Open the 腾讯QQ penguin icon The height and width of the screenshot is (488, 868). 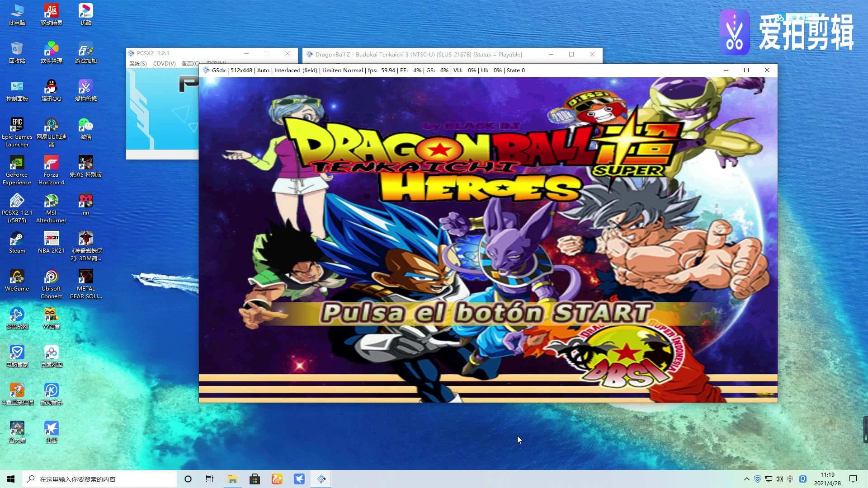tap(51, 90)
